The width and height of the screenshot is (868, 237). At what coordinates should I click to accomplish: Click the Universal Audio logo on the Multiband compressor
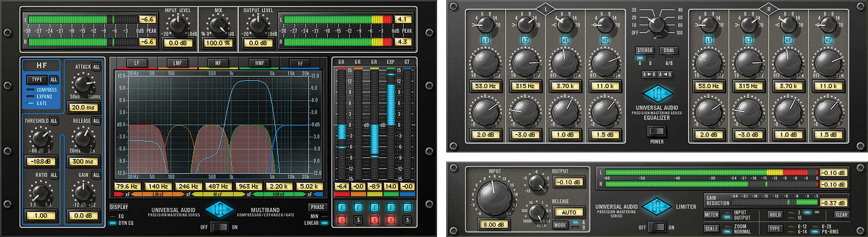click(x=220, y=211)
